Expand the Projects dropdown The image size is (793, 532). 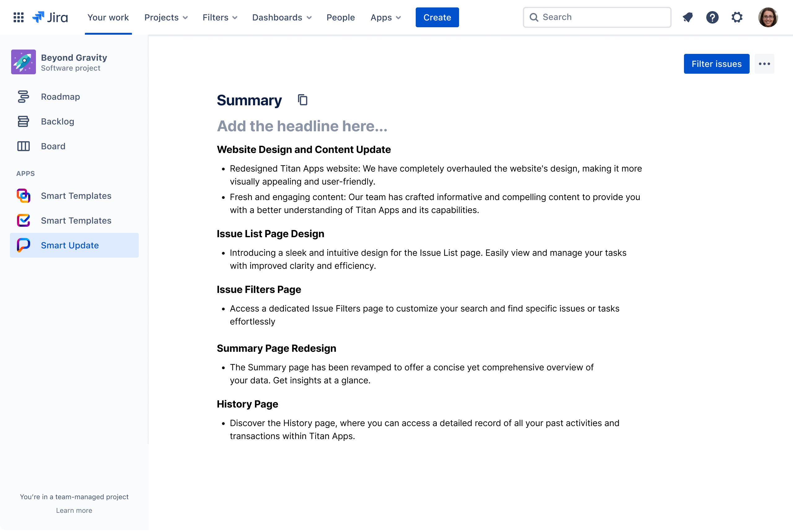pos(166,17)
